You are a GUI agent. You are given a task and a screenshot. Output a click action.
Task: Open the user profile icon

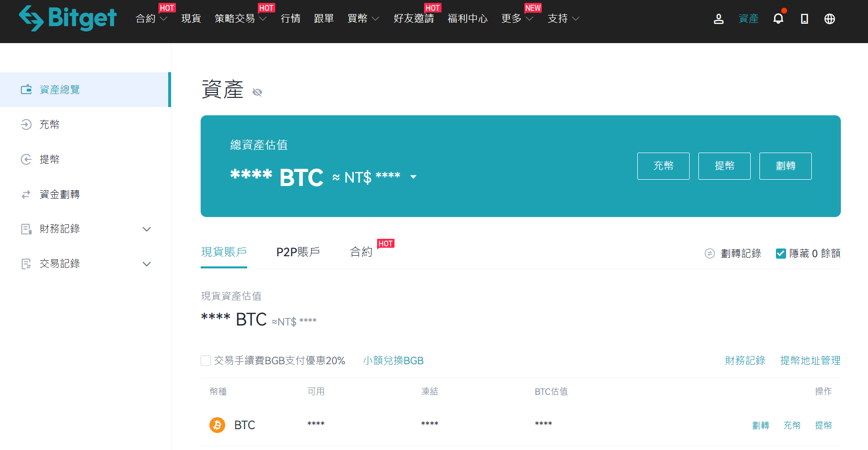[x=719, y=19]
